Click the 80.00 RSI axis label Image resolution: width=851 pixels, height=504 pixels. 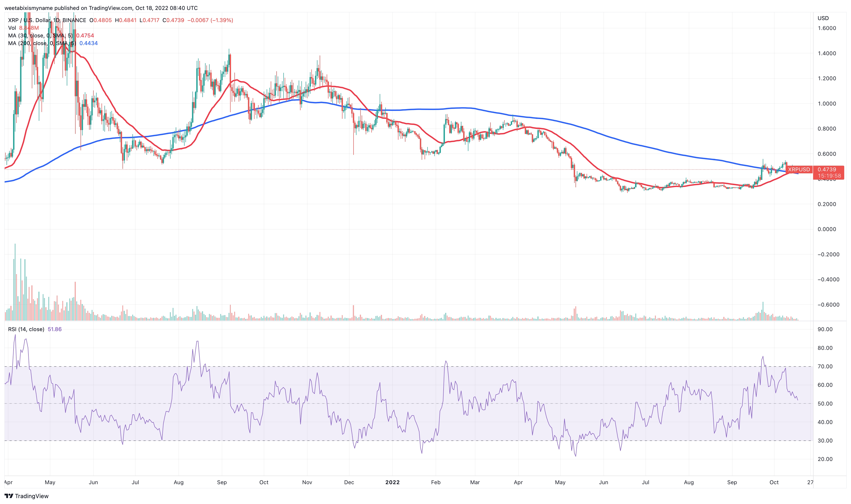coord(825,348)
